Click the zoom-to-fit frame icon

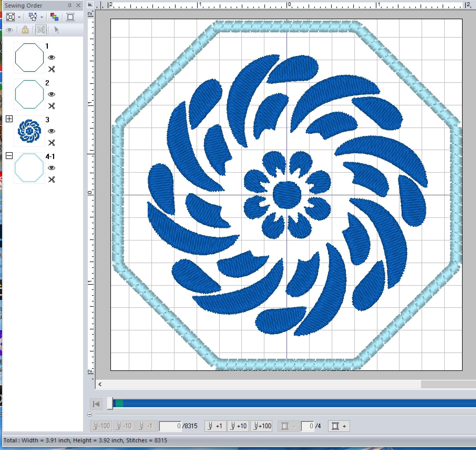[11, 17]
